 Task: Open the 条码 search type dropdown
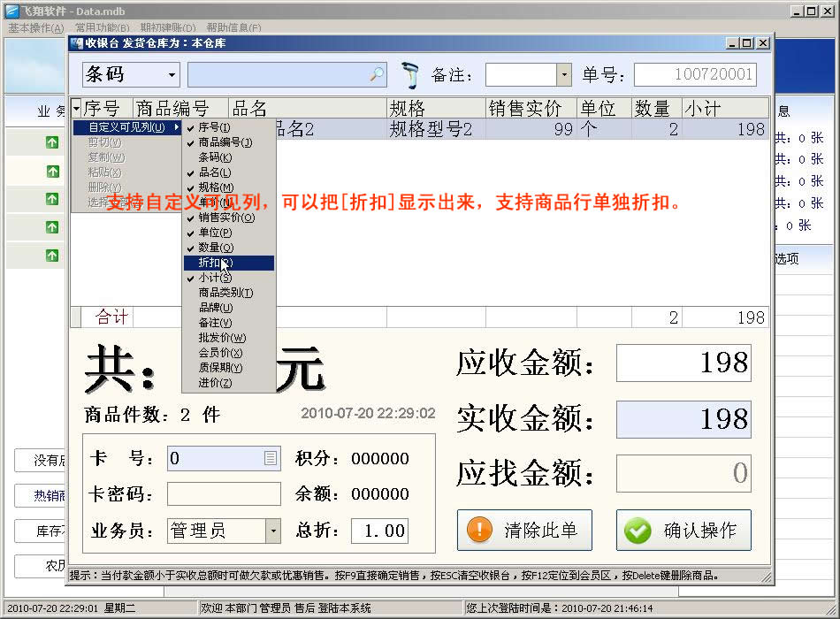pyautogui.click(x=172, y=75)
